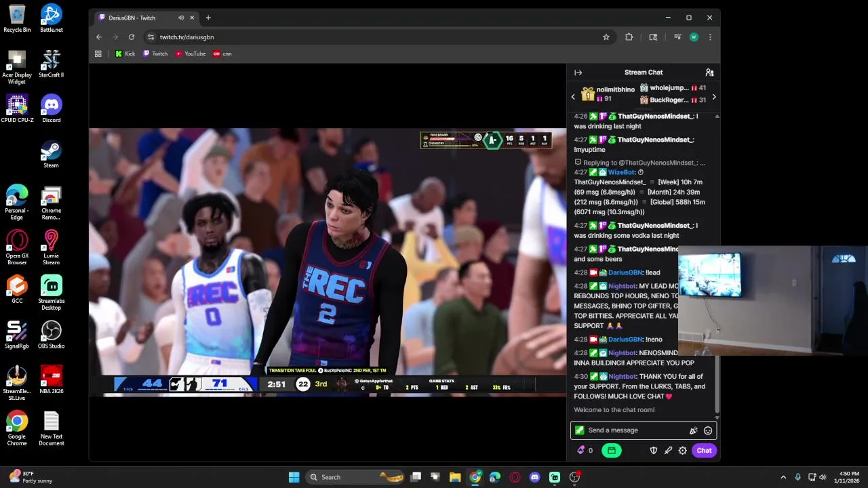Show hidden system tray icons

(x=783, y=477)
